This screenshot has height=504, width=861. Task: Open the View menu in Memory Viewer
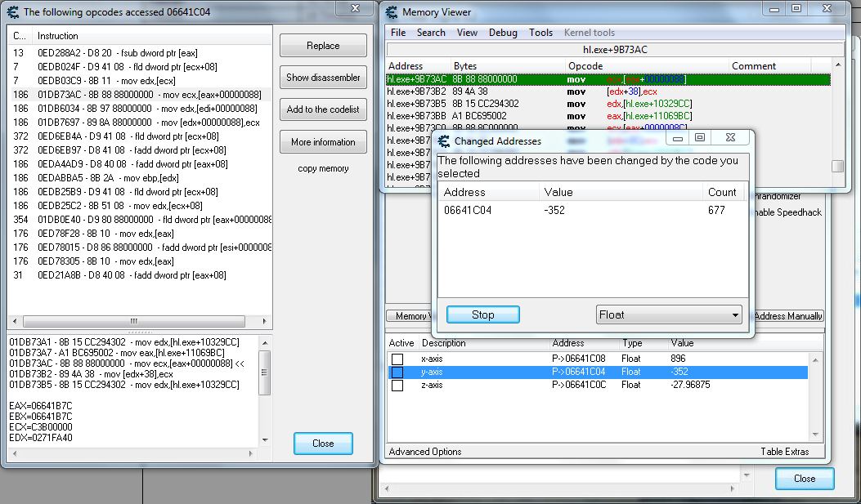coord(467,33)
